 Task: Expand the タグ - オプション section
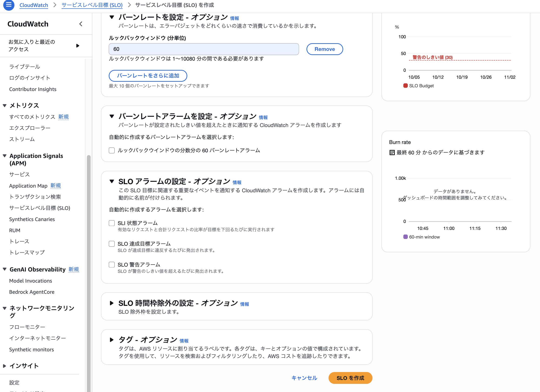[112, 340]
